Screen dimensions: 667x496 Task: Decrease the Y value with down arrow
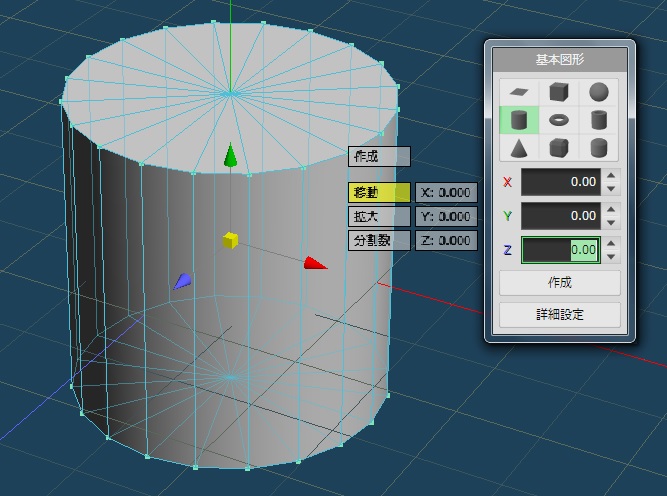tap(612, 222)
